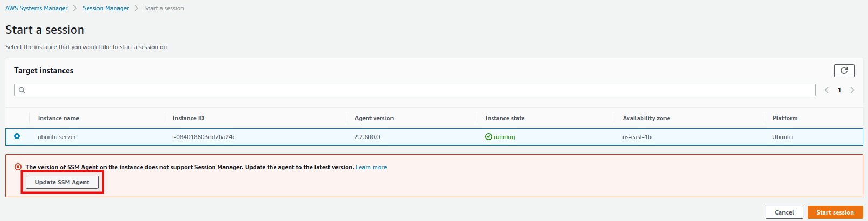This screenshot has height=221, width=868.
Task: Click the refresh target instances icon
Action: coord(844,71)
